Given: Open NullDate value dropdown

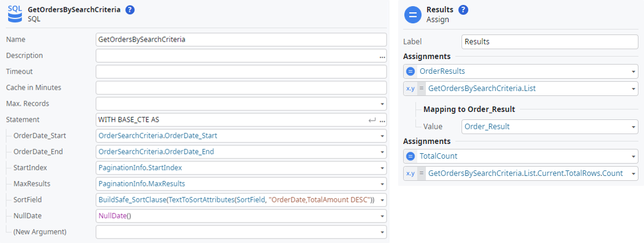Looking at the screenshot, I should pyautogui.click(x=382, y=216).
